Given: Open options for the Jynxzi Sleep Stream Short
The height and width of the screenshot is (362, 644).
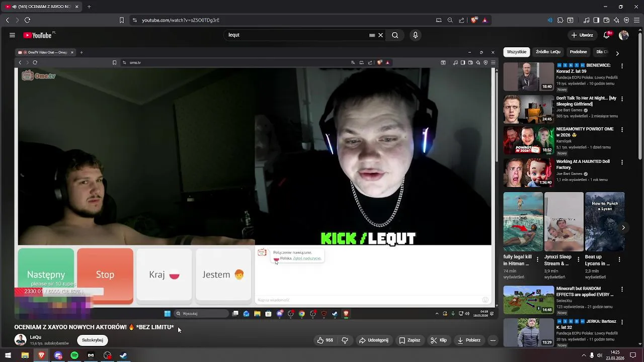Looking at the screenshot, I should pos(578,259).
